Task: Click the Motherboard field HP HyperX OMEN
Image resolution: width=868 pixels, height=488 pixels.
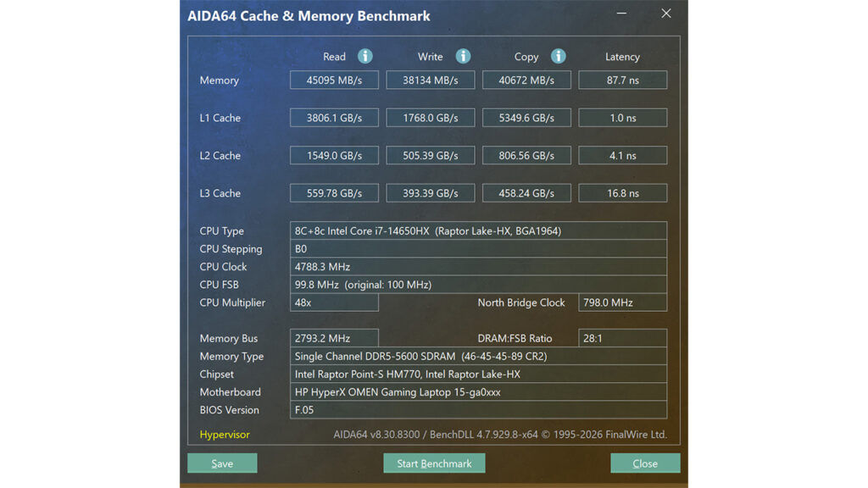Action: coord(478,391)
